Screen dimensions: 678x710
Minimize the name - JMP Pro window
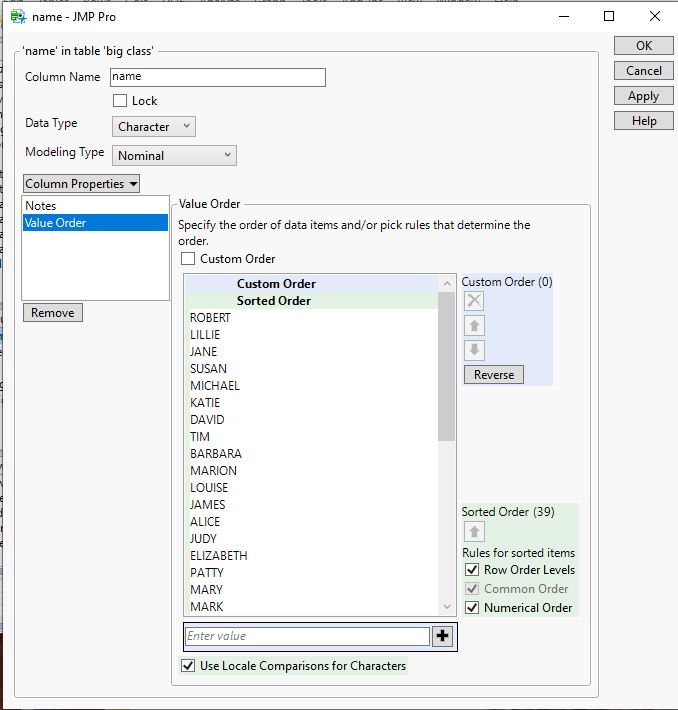[x=564, y=16]
